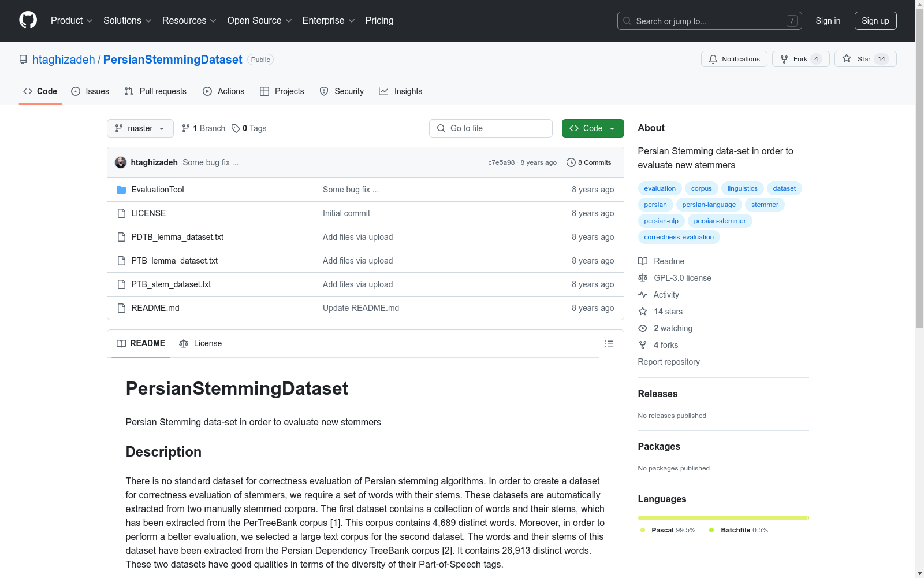
Task: Click the GitHub logo icon
Action: (x=28, y=20)
